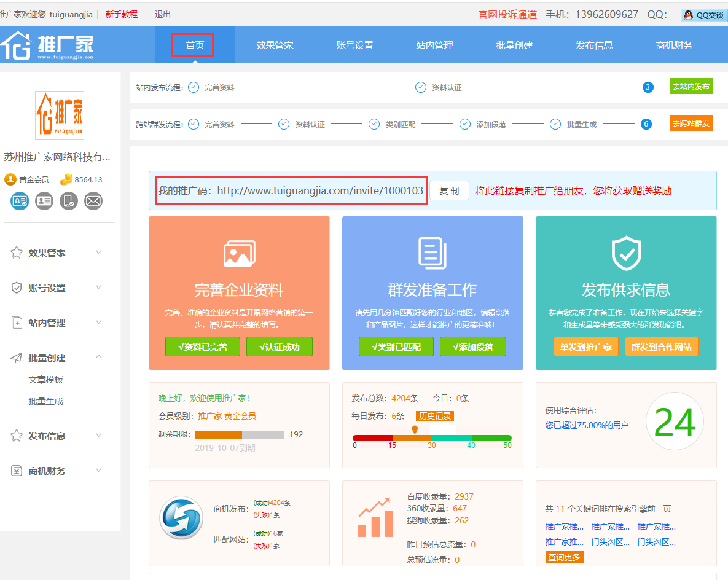Screen dimensions: 728x580
Task: Open 站内管理 in top navigation
Action: coord(434,45)
